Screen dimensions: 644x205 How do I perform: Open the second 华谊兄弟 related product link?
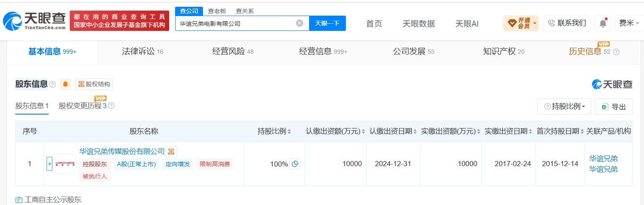point(603,169)
